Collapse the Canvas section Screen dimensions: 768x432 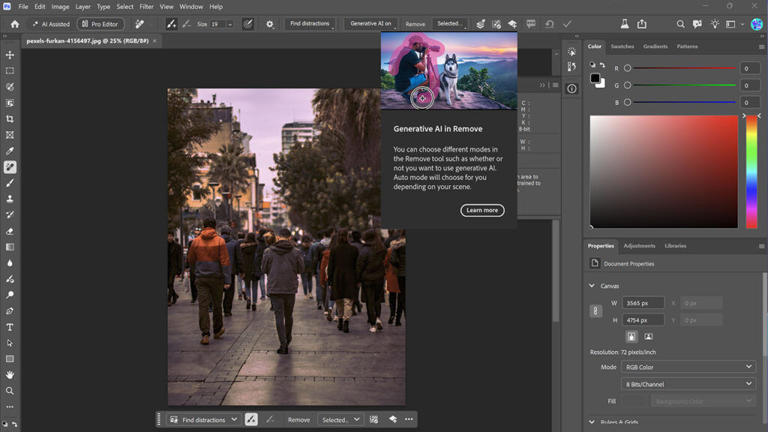[592, 286]
